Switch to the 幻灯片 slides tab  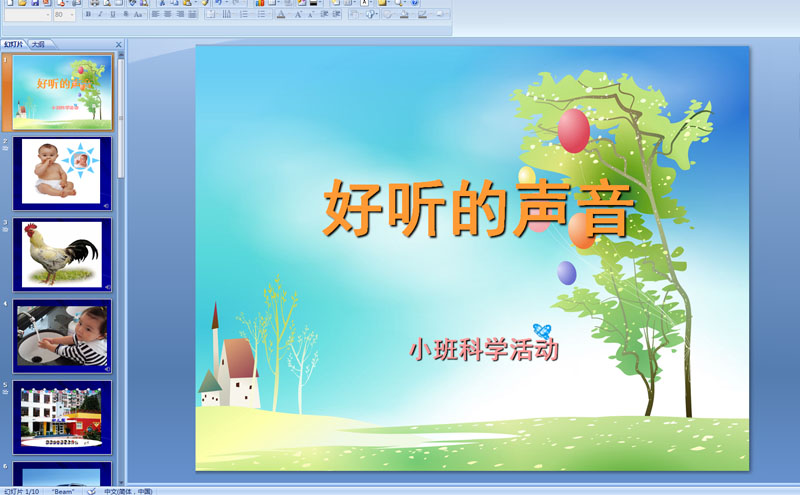click(x=13, y=44)
